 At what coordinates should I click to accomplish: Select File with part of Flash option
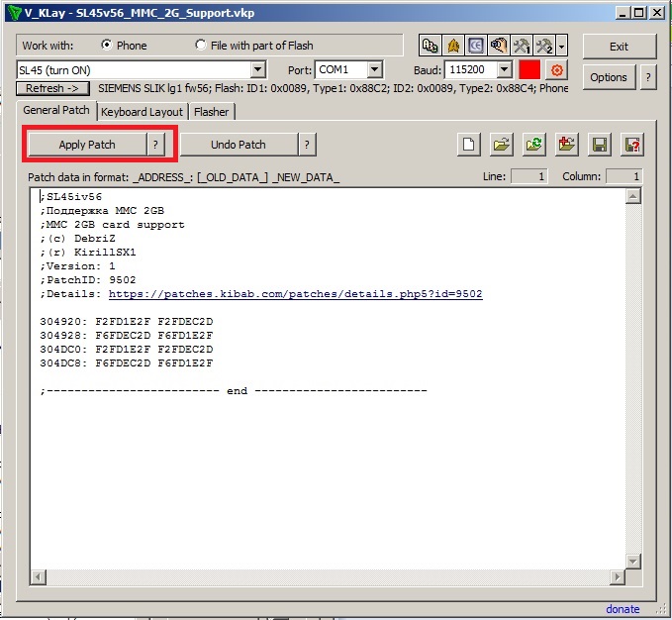tap(202, 46)
